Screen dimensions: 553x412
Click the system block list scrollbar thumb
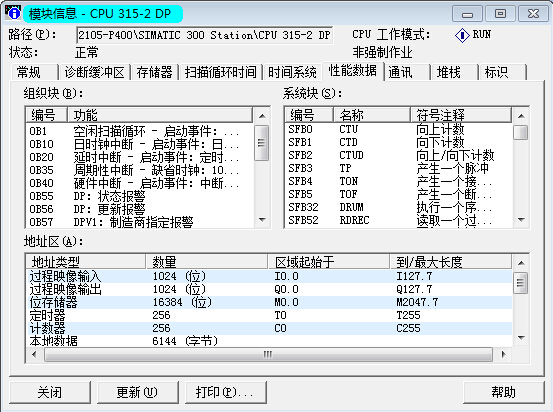tap(521, 132)
